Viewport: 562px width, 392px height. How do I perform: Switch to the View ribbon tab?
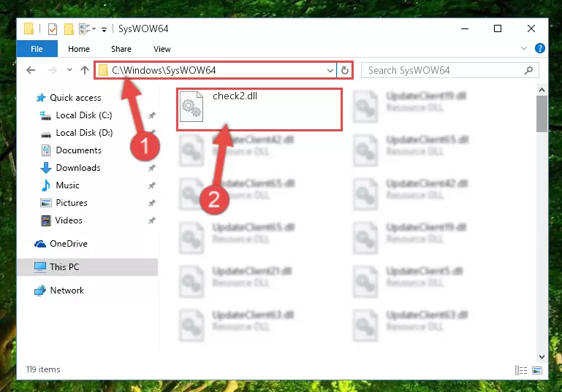click(x=162, y=49)
